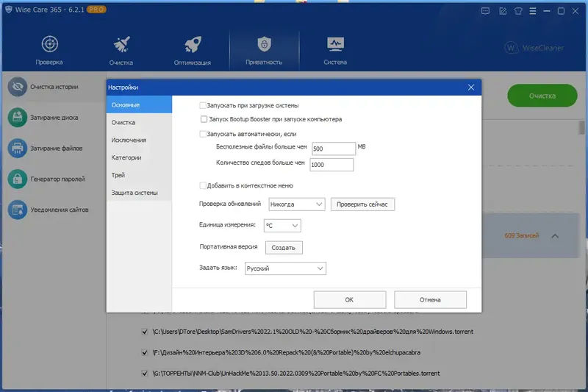Click the 609 Записей count text
Screen dimensions: 588x392
tap(522, 235)
